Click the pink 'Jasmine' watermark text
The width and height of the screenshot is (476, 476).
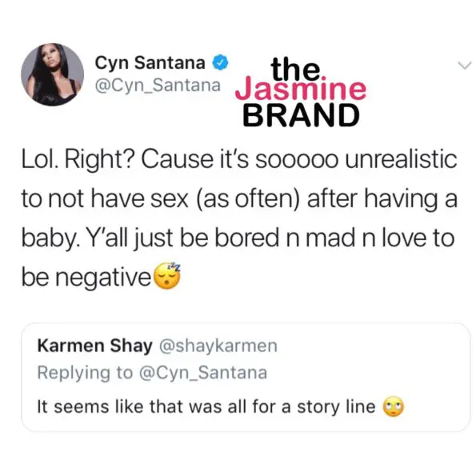pyautogui.click(x=301, y=89)
